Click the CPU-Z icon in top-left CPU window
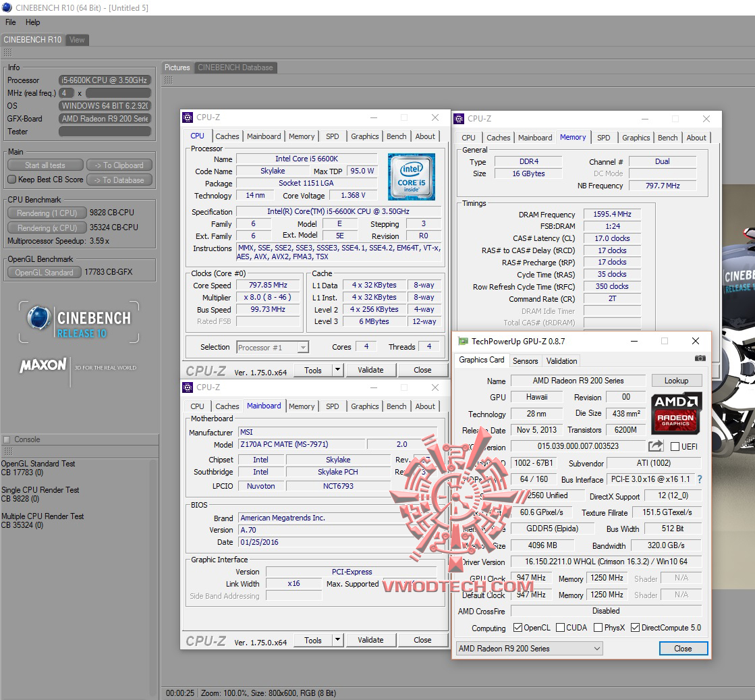The height and width of the screenshot is (700, 755). [188, 117]
